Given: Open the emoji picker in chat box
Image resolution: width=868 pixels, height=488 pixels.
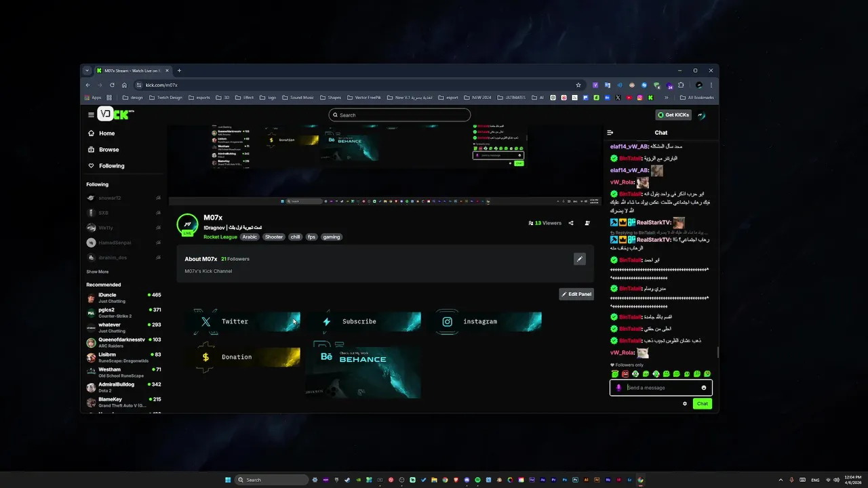Looking at the screenshot, I should 704,388.
